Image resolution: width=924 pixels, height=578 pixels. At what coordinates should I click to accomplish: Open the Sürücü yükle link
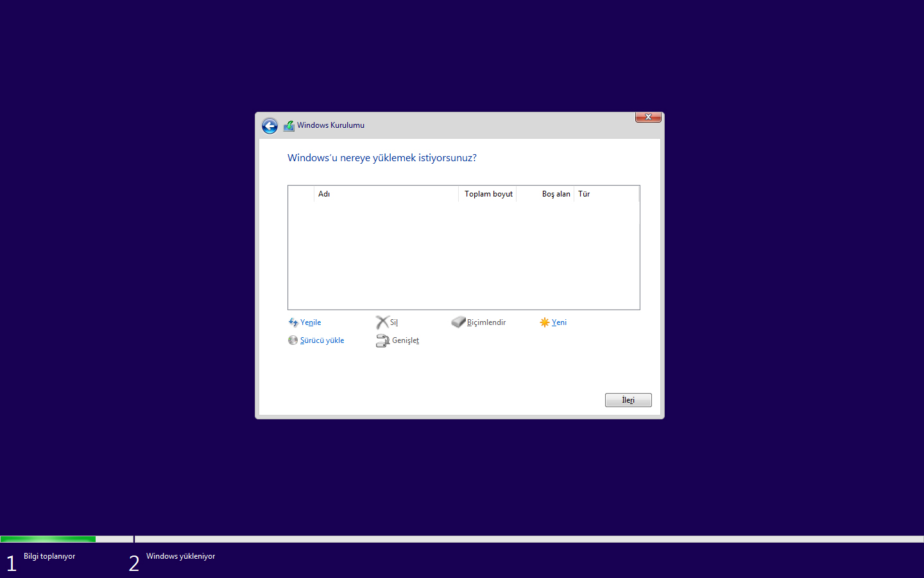point(322,340)
